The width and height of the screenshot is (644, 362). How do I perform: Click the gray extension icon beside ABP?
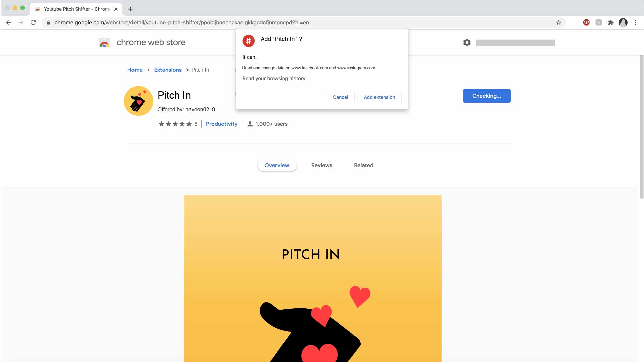click(598, 22)
